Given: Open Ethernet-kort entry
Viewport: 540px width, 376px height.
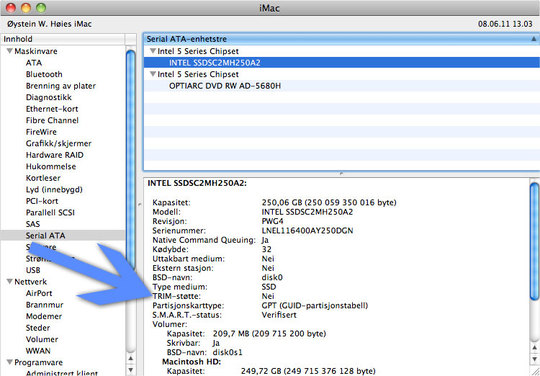Looking at the screenshot, I should tap(52, 109).
